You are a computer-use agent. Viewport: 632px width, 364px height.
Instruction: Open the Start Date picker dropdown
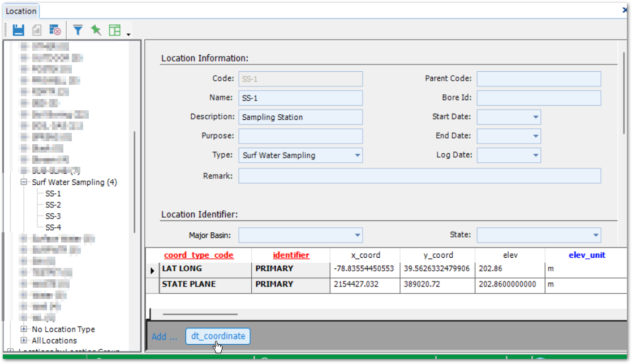(x=535, y=118)
